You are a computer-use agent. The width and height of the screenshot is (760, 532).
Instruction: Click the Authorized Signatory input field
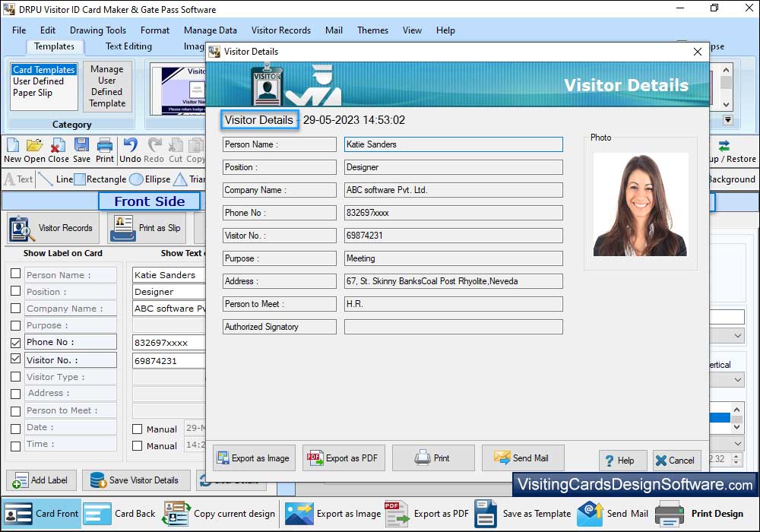(454, 327)
